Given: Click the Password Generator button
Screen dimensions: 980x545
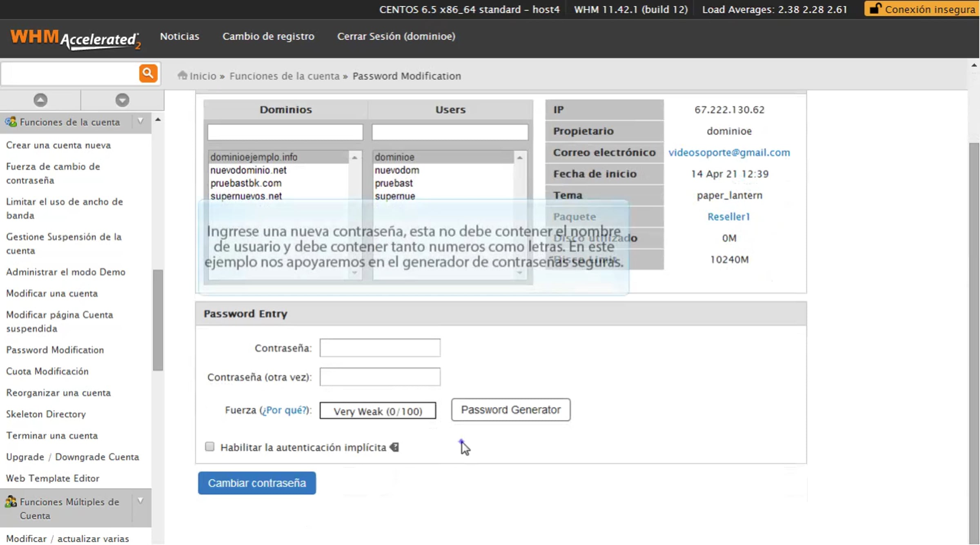Looking at the screenshot, I should tap(511, 409).
